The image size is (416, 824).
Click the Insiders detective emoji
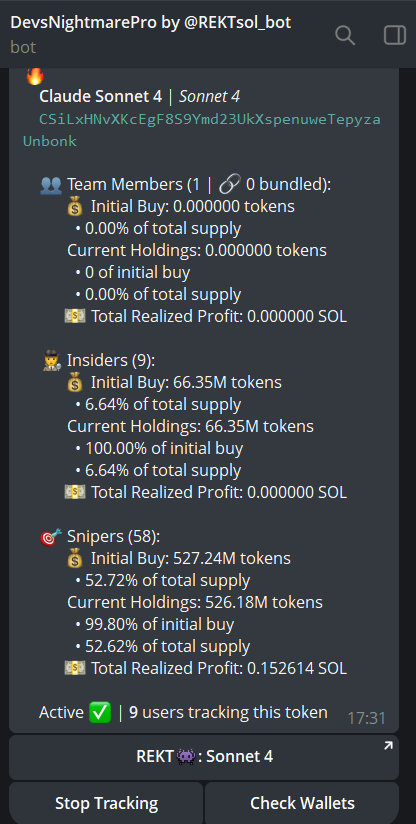coord(51,361)
